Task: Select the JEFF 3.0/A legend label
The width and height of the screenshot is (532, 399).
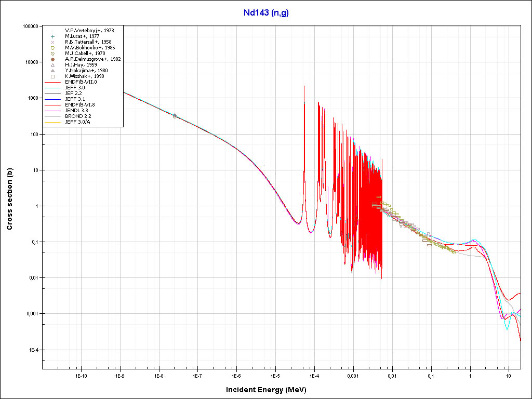Action: (x=77, y=122)
